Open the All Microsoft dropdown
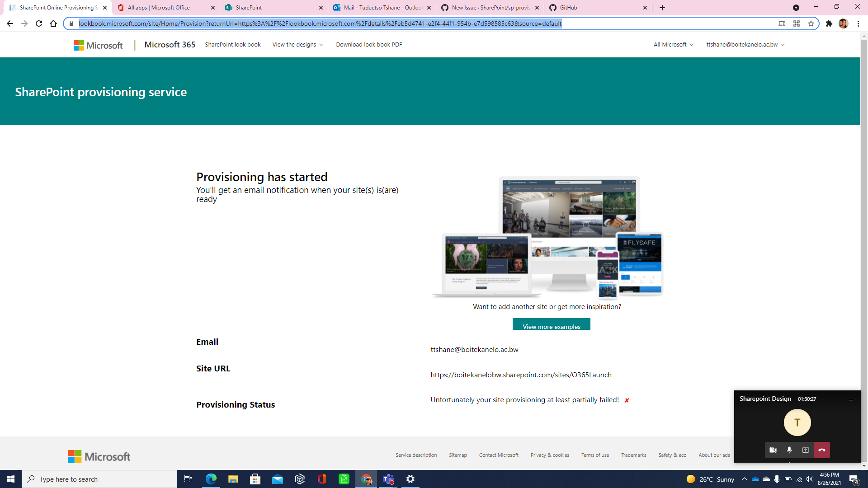868x488 pixels. click(673, 44)
